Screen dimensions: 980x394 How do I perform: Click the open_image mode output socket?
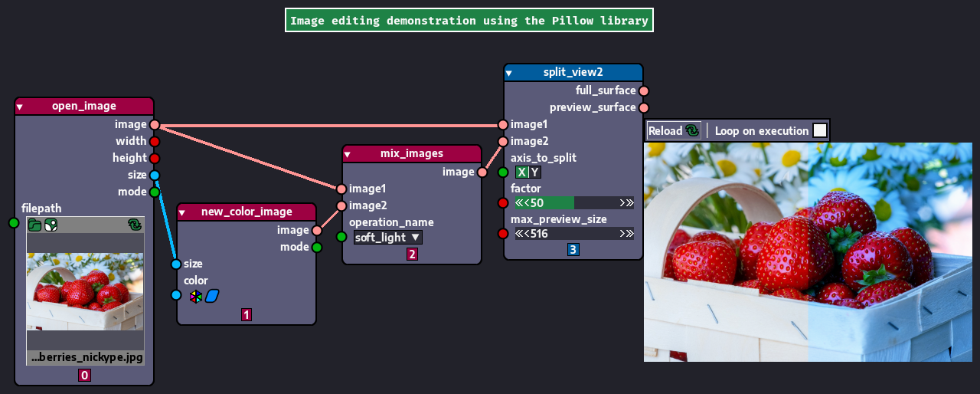tap(155, 192)
